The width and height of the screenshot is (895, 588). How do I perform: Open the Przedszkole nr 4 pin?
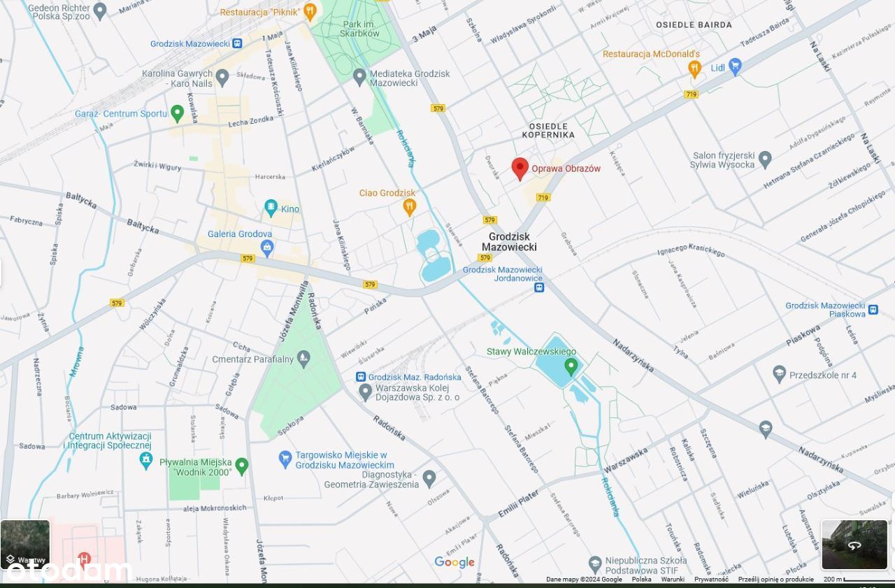click(x=780, y=374)
